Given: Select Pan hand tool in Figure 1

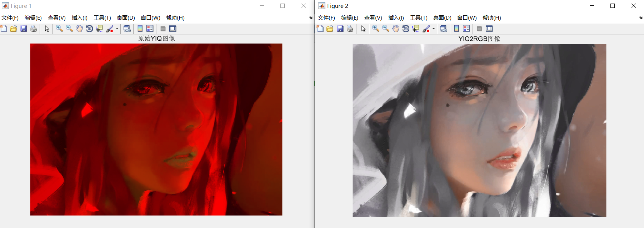Looking at the screenshot, I should tap(79, 29).
